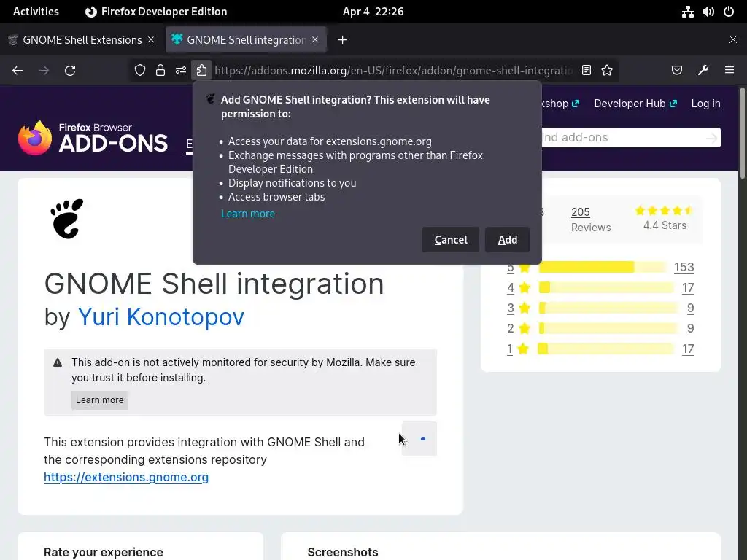Open the 205 Reviews link
Viewport: 747px width, 560px height.
coord(591,219)
